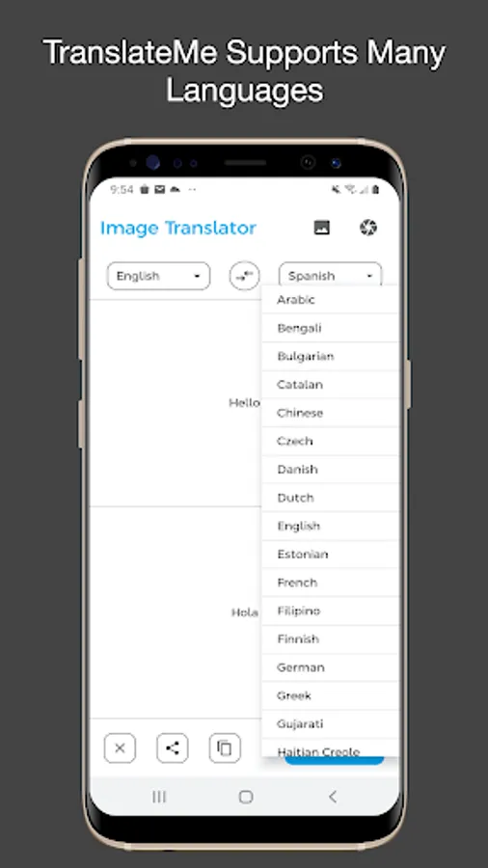This screenshot has height=868, width=488.
Task: Share the translation
Action: point(172,747)
